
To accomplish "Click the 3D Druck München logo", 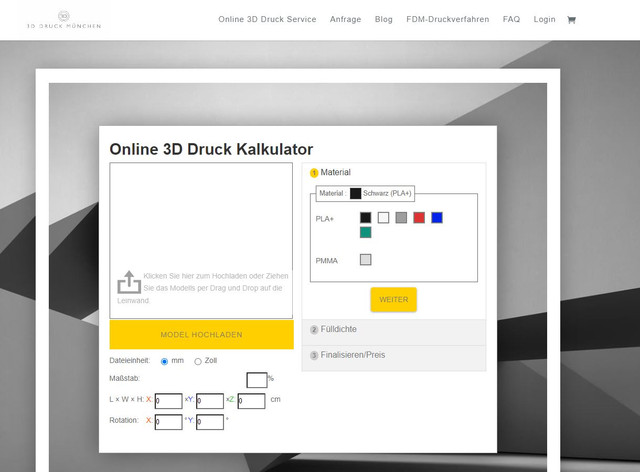I will click(64, 20).
